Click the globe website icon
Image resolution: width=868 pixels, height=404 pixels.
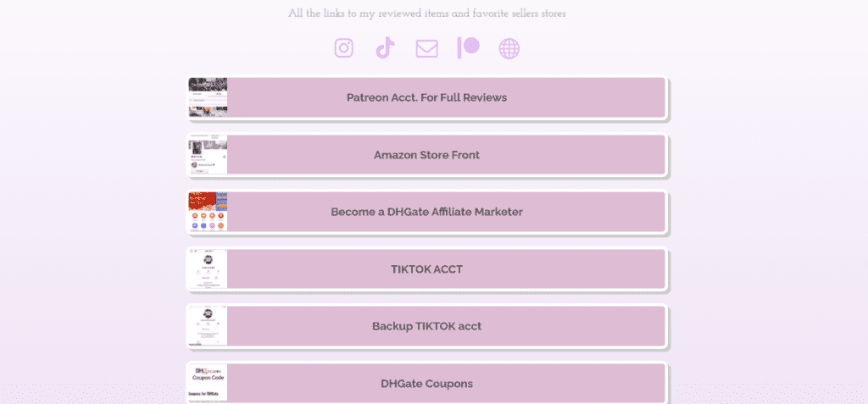point(509,49)
